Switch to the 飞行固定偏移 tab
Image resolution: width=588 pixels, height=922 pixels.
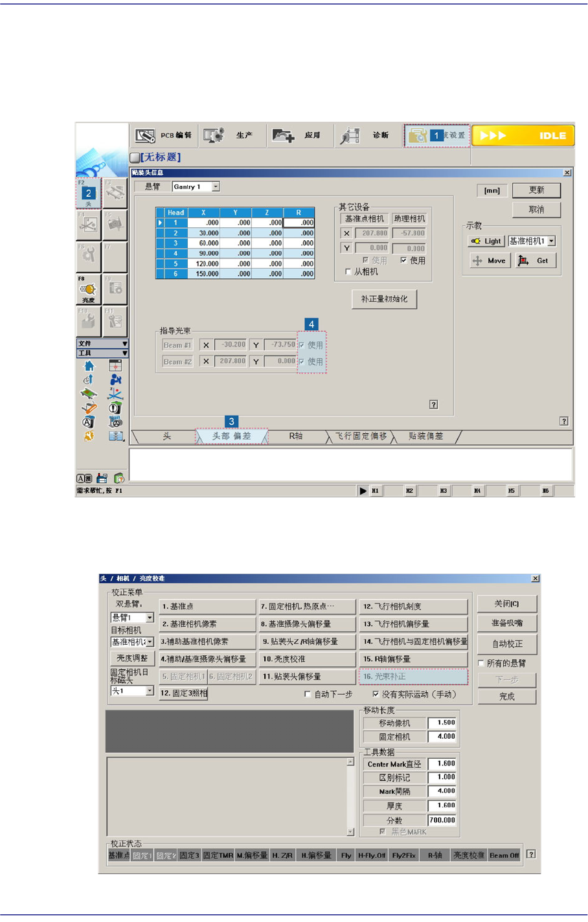click(361, 436)
